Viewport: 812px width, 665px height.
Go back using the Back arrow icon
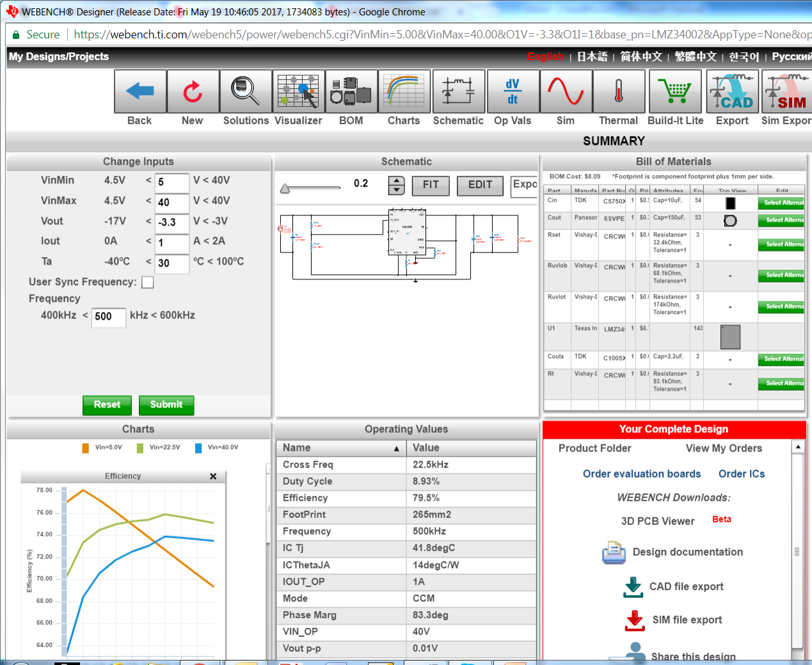coord(140,91)
